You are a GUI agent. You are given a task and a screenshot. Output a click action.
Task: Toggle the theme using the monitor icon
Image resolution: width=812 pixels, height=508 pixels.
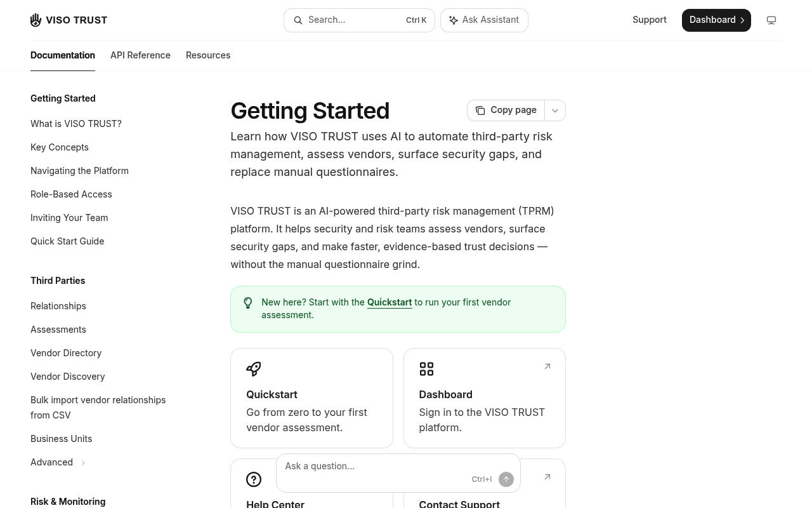[771, 20]
